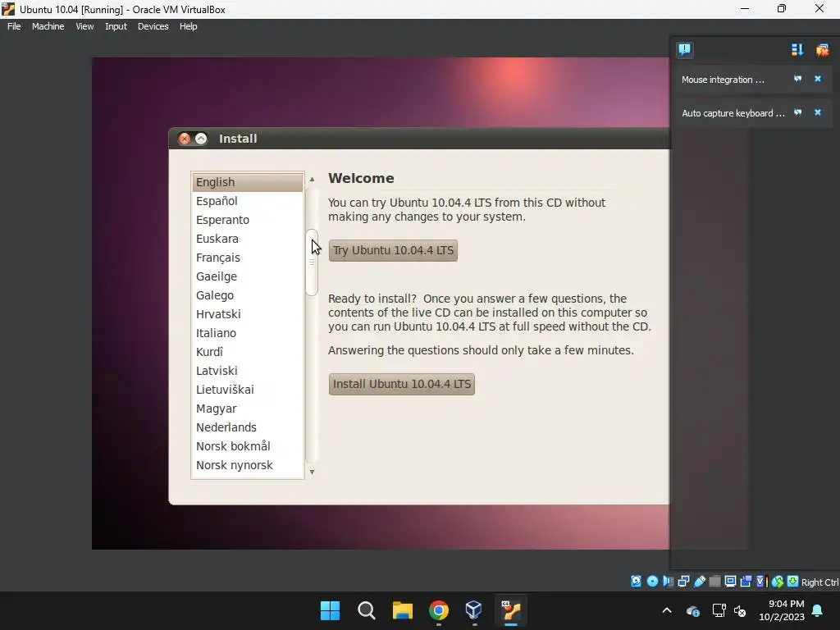Select Magyar in the language list
Viewport: 840px width, 630px height.
[248, 409]
